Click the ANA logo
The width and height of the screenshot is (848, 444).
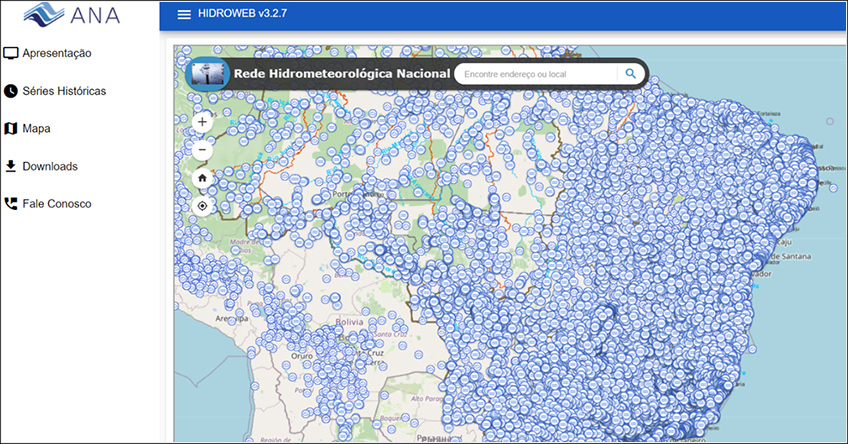point(61,15)
